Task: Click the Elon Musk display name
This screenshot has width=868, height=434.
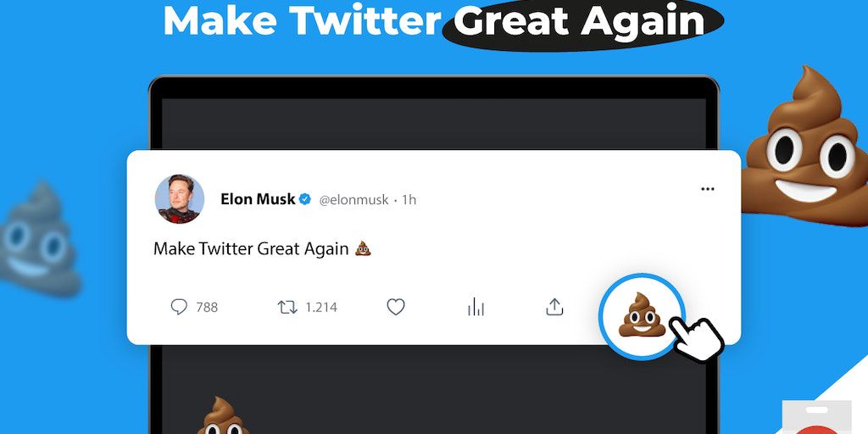Action: 258,199
